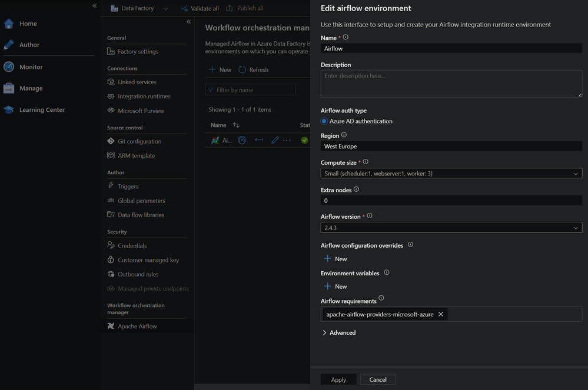Open the Airflow version dropdown
The image size is (588, 390).
[451, 228]
